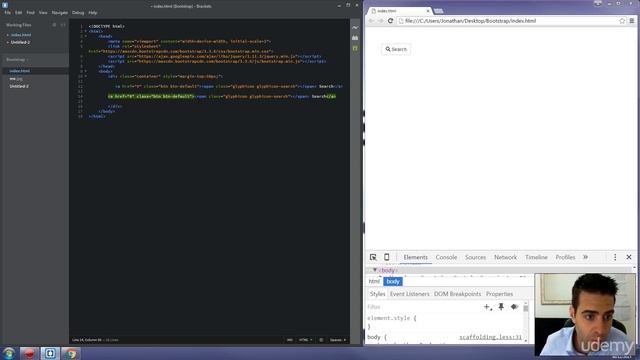Image resolution: width=640 pixels, height=360 pixels.
Task: Collapse head tag fold arrow on line 3
Action: pos(85,36)
